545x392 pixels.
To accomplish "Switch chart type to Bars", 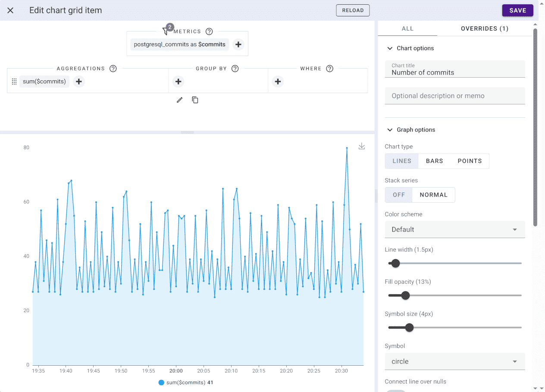I will click(x=434, y=161).
